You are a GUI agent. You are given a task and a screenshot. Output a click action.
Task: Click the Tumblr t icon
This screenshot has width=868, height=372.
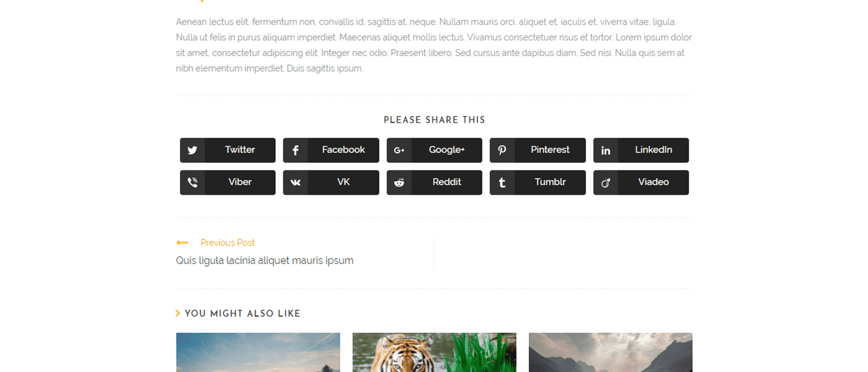[502, 182]
